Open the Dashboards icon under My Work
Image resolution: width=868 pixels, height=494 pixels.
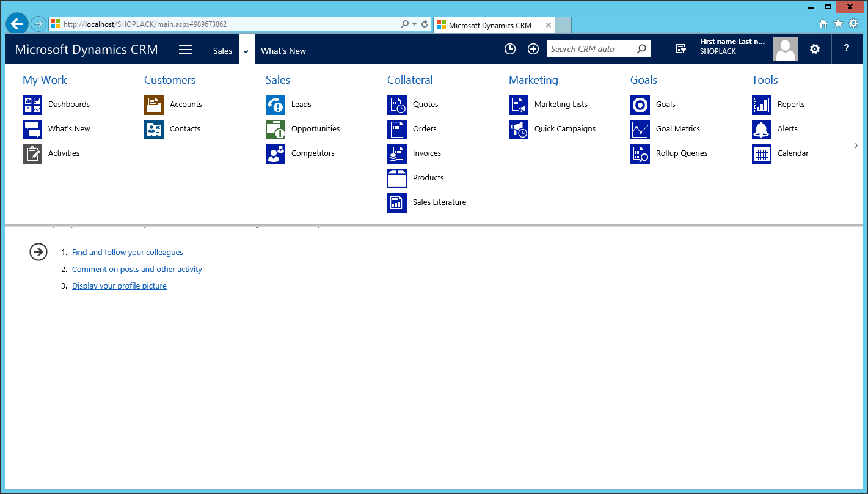(x=32, y=105)
